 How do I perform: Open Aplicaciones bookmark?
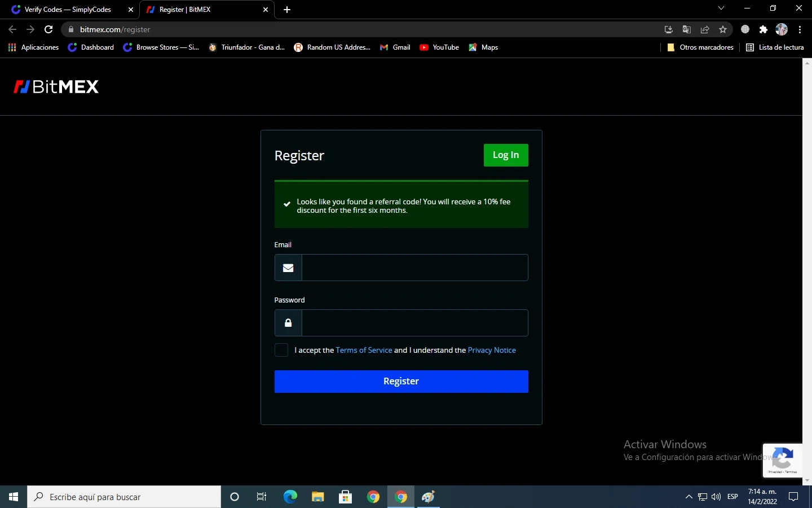tap(34, 47)
